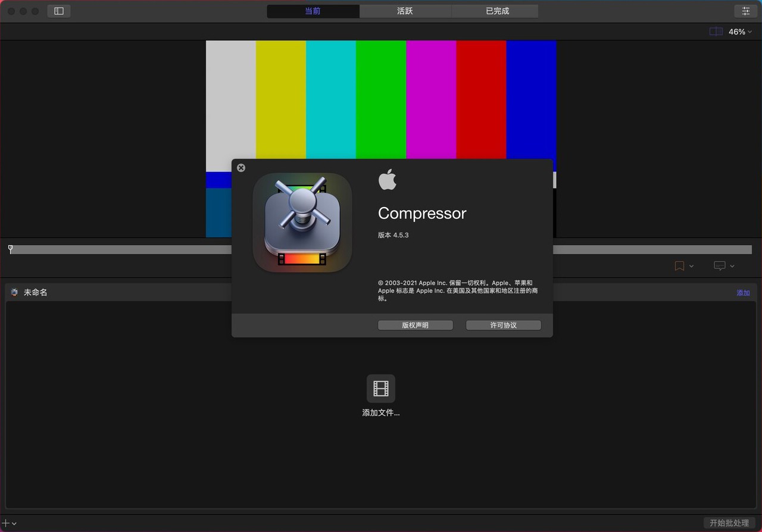
Task: Click the timeline playhead marker
Action: pos(10,249)
